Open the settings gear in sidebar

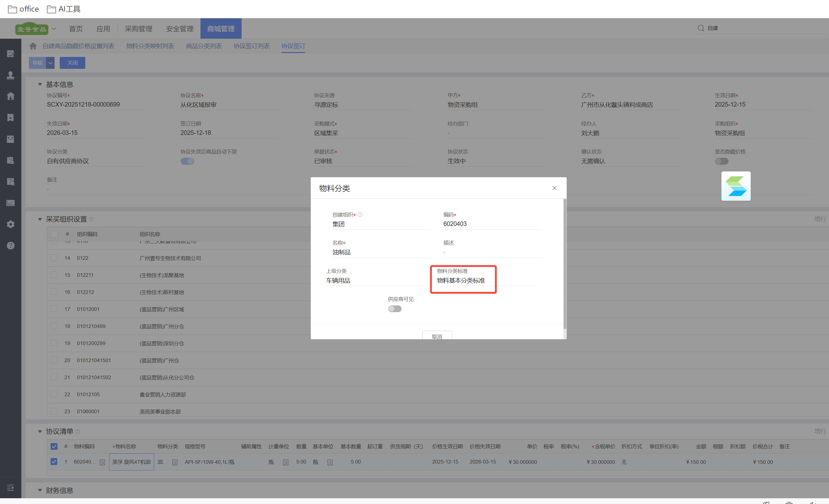[x=10, y=224]
